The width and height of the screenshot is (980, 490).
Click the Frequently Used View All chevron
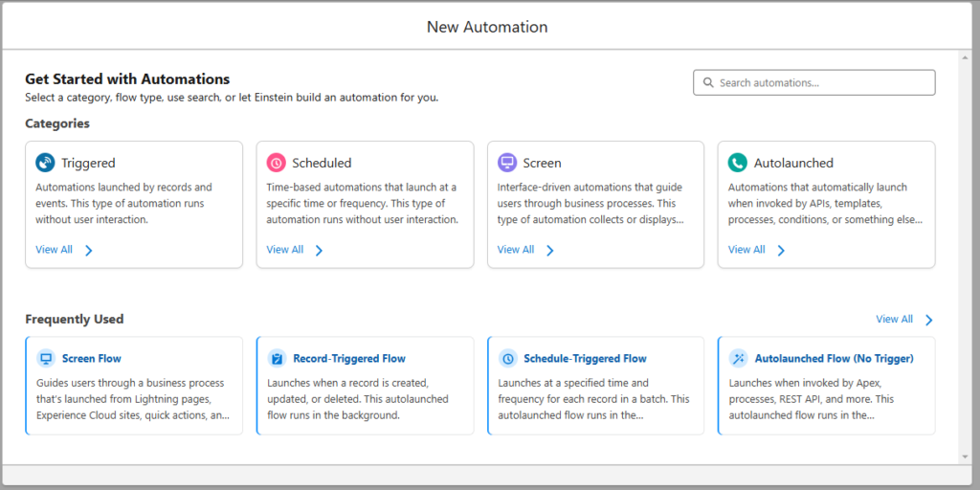[928, 320]
